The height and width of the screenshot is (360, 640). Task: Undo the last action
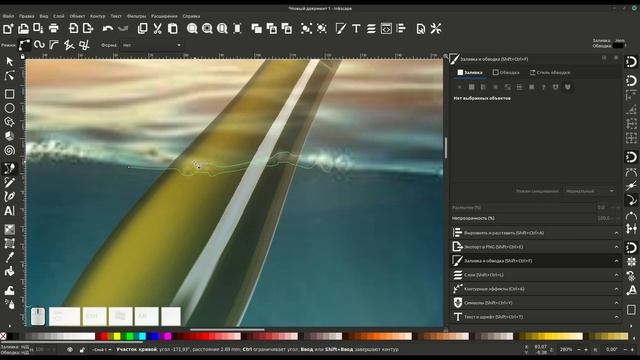tap(108, 29)
